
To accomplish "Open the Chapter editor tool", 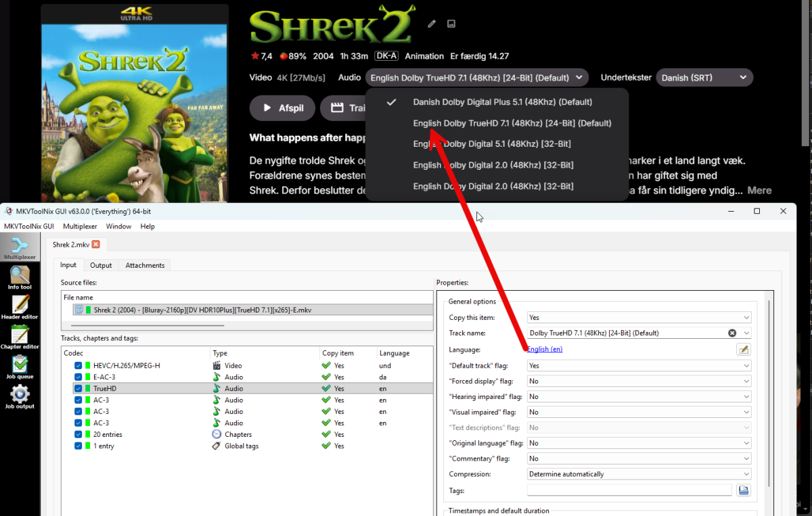I will [20, 337].
